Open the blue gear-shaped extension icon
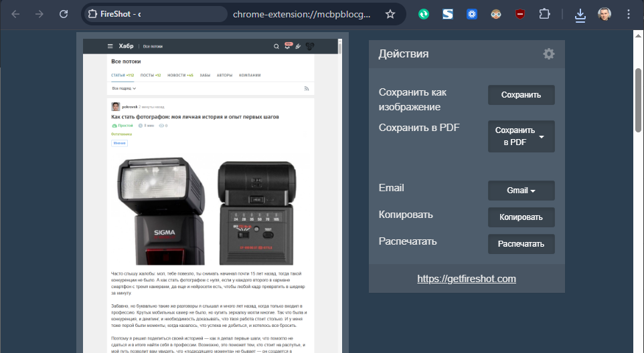This screenshot has width=644, height=353. [x=472, y=14]
